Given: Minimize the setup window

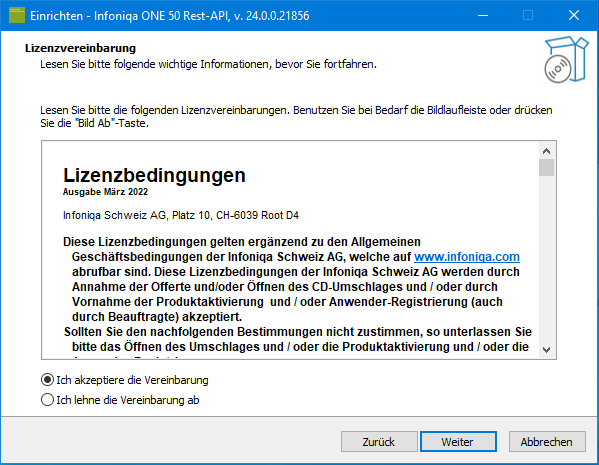Looking at the screenshot, I should (x=483, y=15).
